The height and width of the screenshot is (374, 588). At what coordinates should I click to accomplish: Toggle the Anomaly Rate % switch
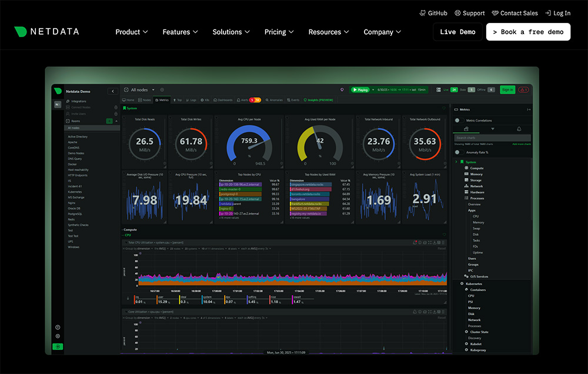pyautogui.click(x=458, y=152)
